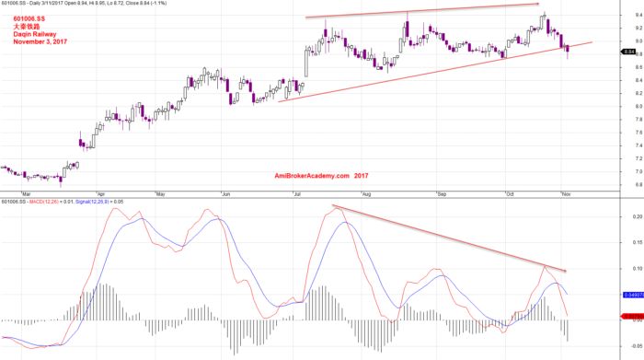Click the 'Nov' label on the date axis

click(567, 194)
